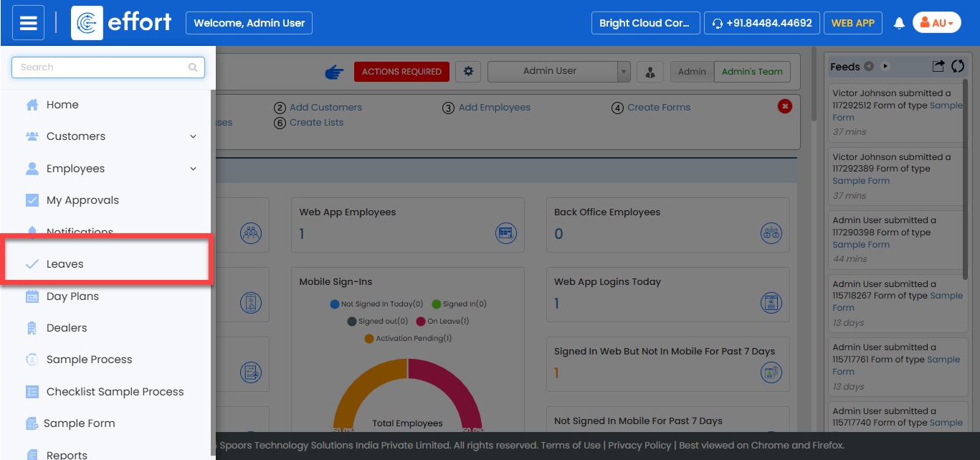Open the notifications bell icon
Screen dimensions: 980x460
pos(899,23)
